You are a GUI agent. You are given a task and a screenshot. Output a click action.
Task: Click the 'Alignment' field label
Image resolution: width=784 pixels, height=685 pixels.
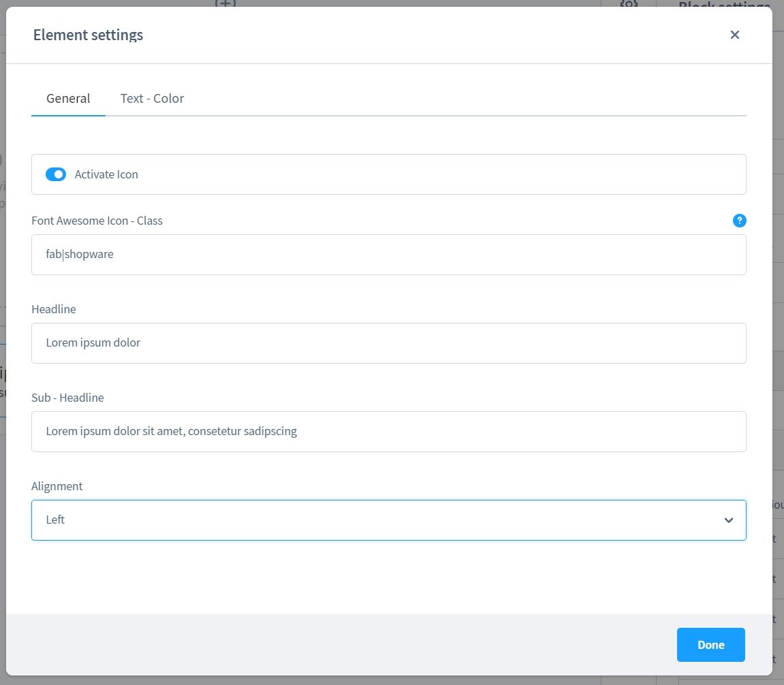57,486
